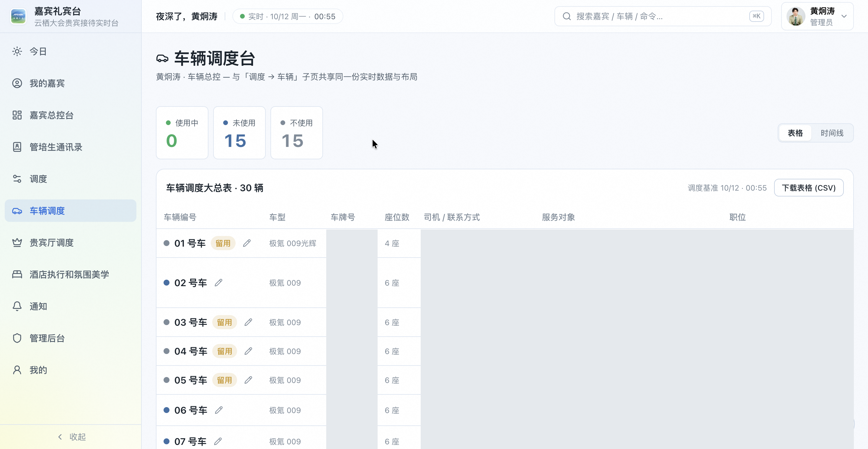Click the 嘉宾礼宾台 app logo
The height and width of the screenshot is (449, 868).
click(x=18, y=16)
